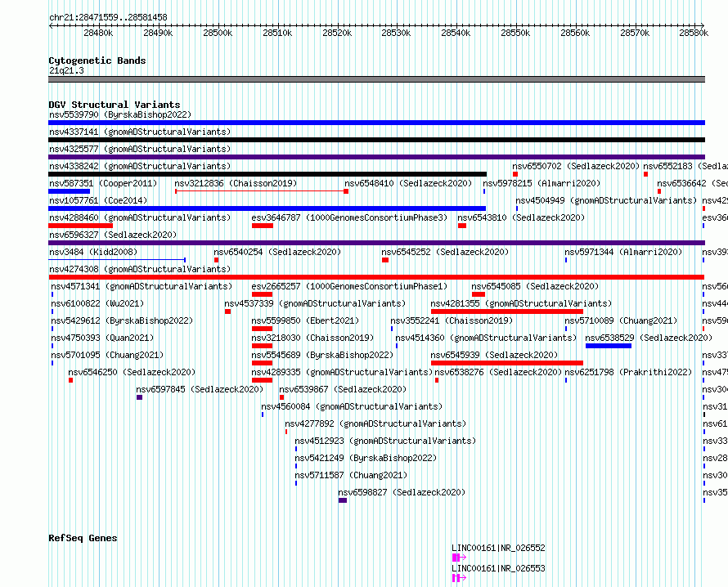Open variant esv2665257 (1000GenomesConsortiumPhase1)
Viewport: 728px width, 587px height.
pos(349,286)
